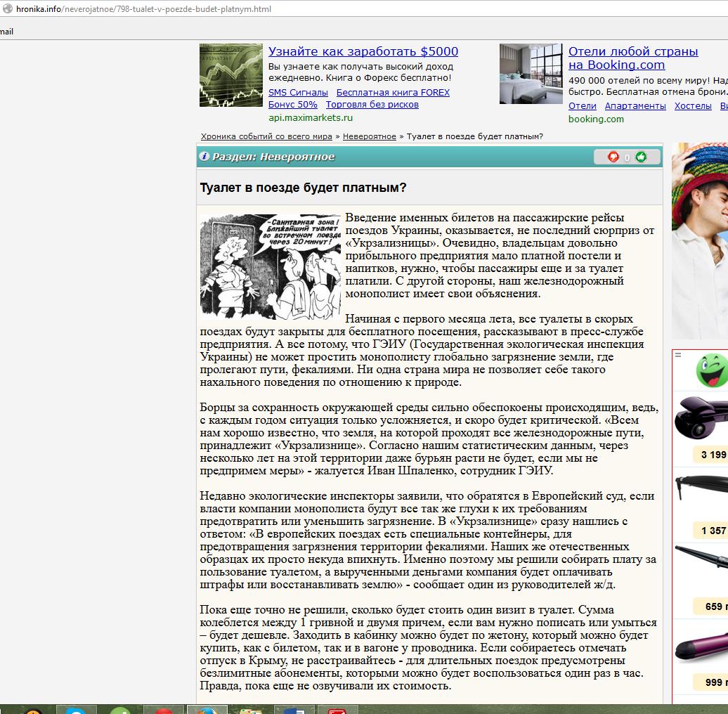Click the hotel room ad image

click(531, 74)
